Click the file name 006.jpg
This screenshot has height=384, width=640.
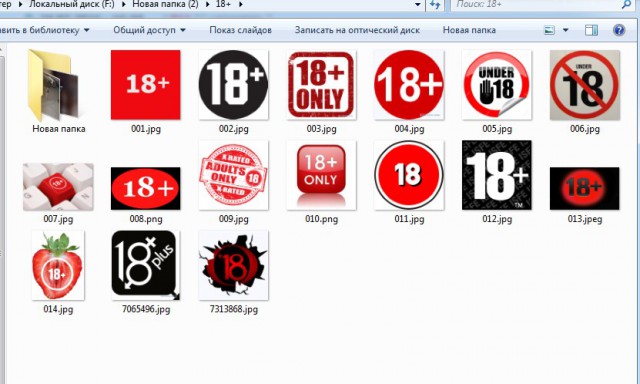pyautogui.click(x=584, y=129)
